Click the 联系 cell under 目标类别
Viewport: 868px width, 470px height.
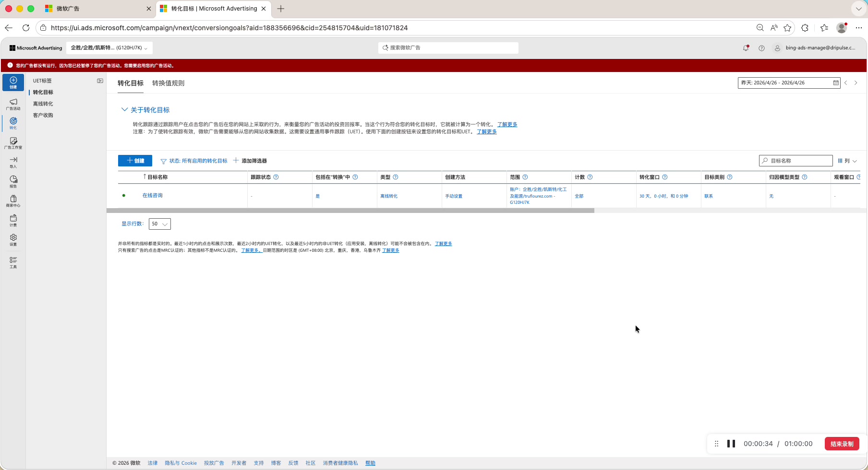(x=709, y=196)
